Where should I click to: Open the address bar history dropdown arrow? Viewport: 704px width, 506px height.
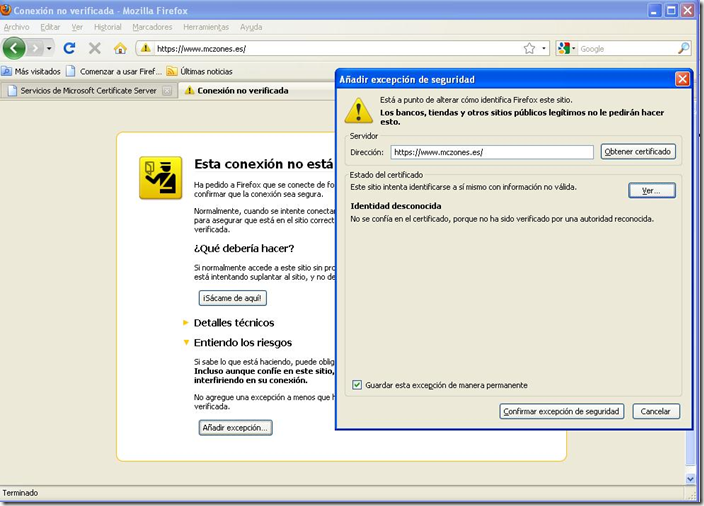click(x=544, y=48)
